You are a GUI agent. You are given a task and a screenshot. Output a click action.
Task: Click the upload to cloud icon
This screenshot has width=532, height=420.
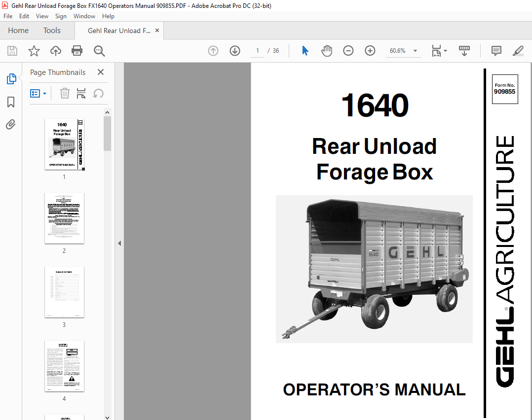(56, 51)
